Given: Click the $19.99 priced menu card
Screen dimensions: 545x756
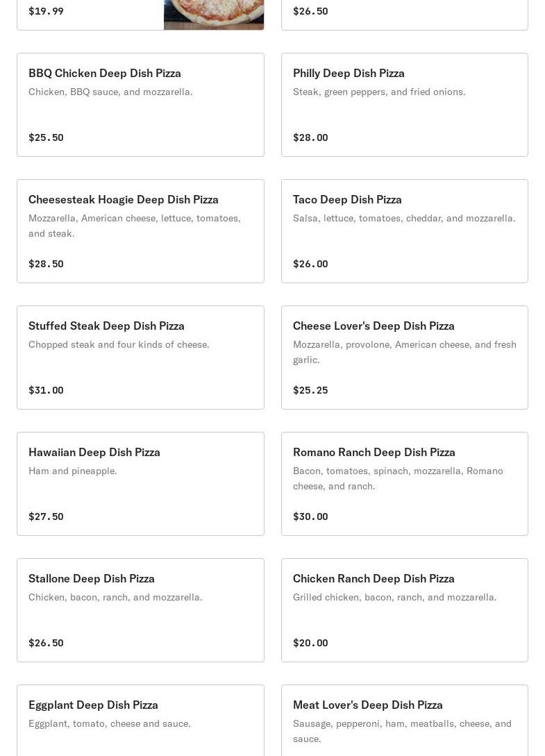Looking at the screenshot, I should coord(90,12).
